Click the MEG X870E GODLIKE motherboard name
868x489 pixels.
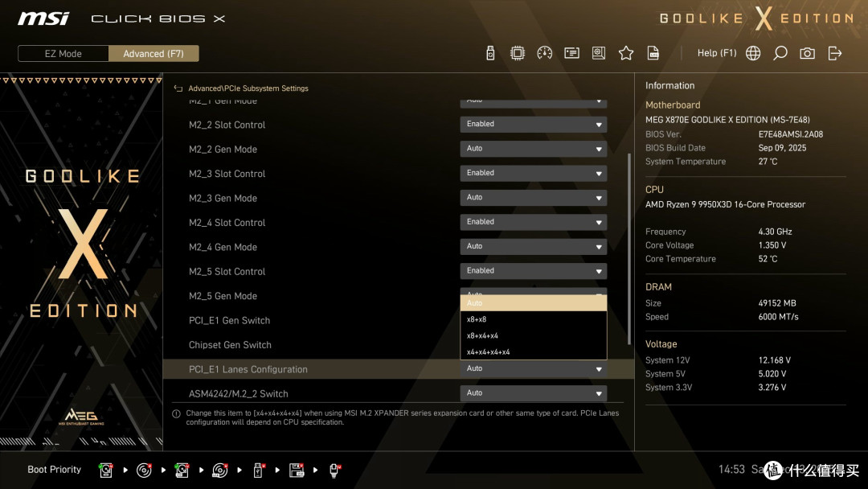727,120
